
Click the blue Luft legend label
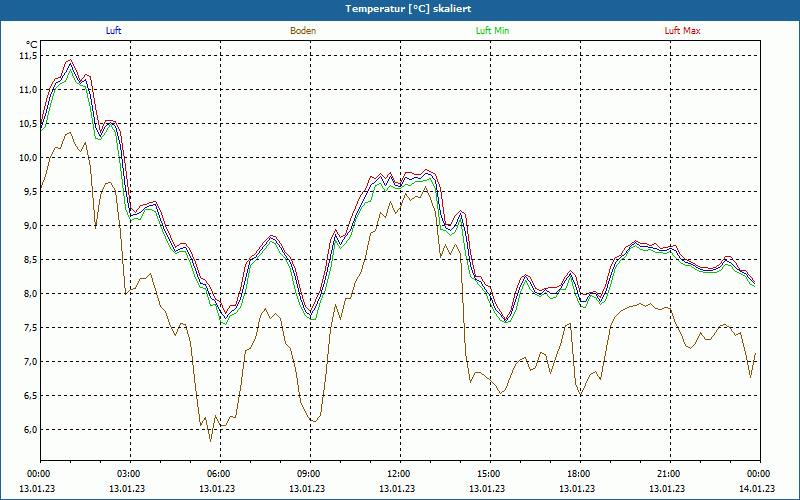(113, 31)
